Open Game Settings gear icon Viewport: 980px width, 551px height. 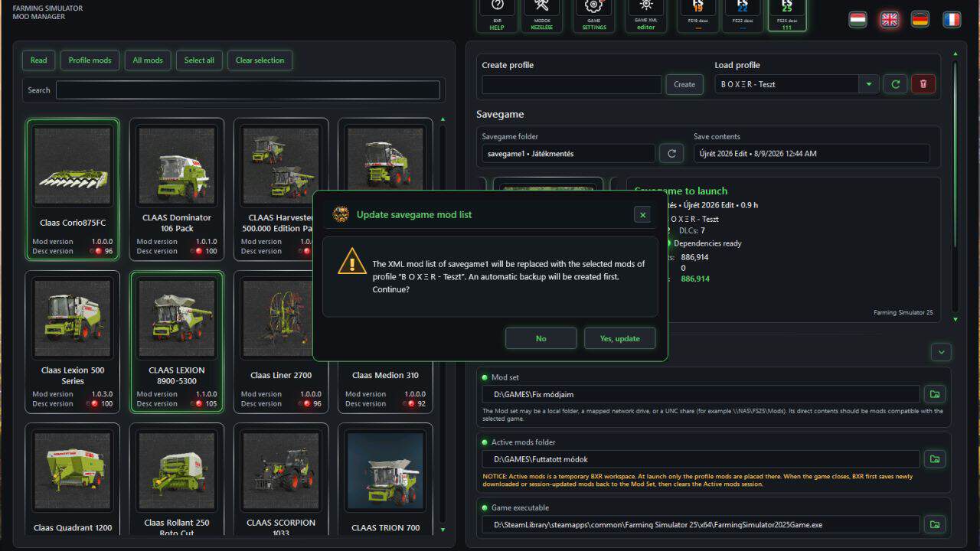594,15
